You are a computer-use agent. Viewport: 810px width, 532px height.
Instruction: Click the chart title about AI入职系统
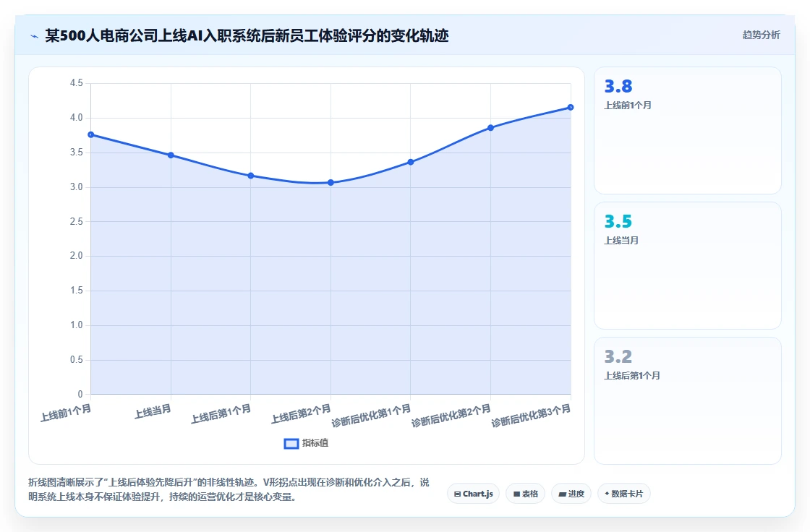pos(247,35)
